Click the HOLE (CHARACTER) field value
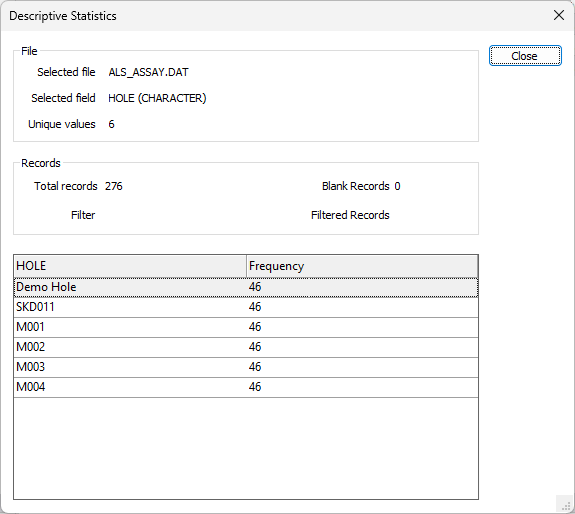The width and height of the screenshot is (575, 514). pyautogui.click(x=157, y=98)
